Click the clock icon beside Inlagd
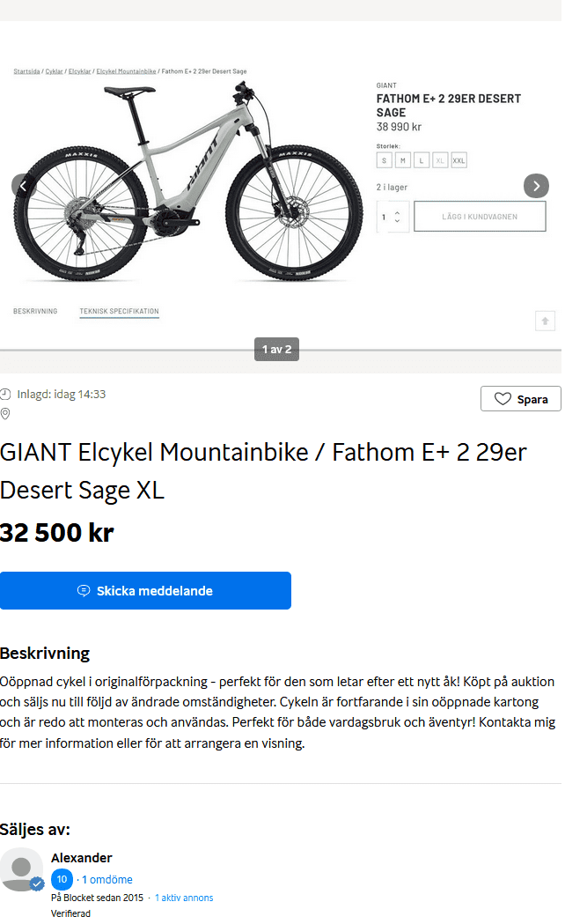 click(x=5, y=395)
